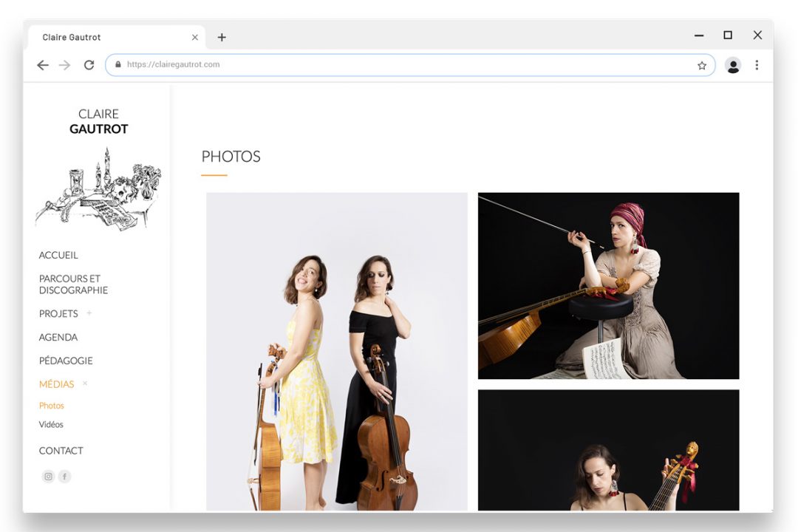The image size is (798, 532).
Task: Open a new tab with plus icon
Action: click(x=222, y=38)
